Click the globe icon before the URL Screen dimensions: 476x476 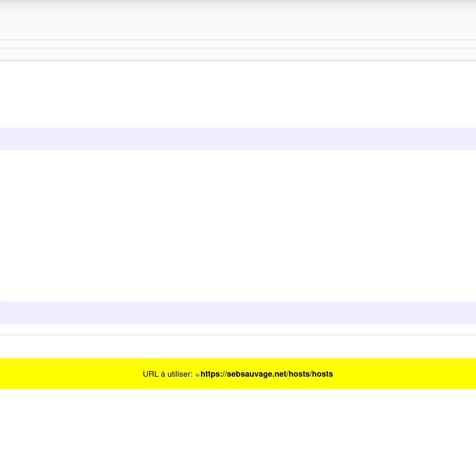[x=198, y=375]
